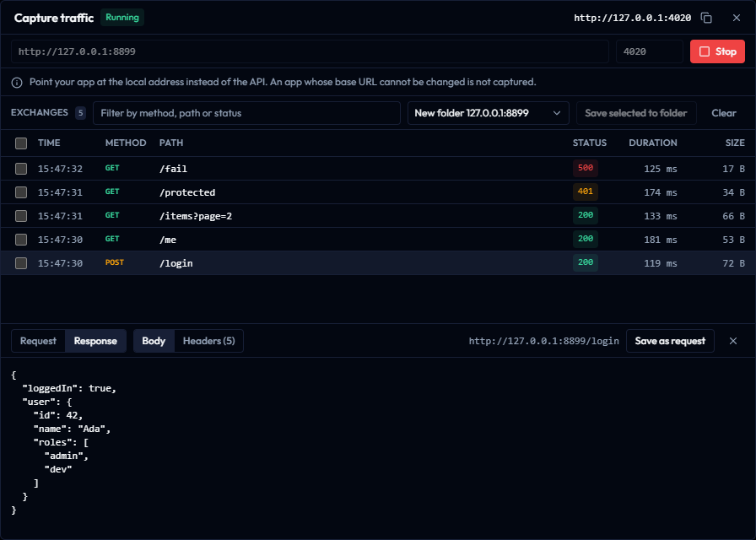The image size is (756, 540).
Task: Focus the target URL input field
Action: coord(310,51)
